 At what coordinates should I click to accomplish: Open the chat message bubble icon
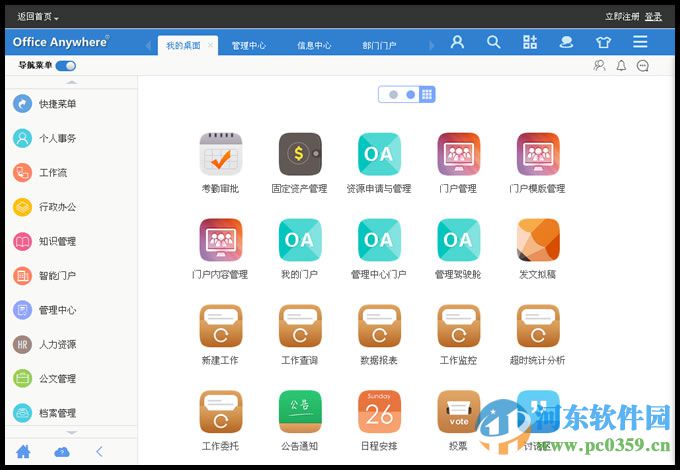pyautogui.click(x=642, y=65)
